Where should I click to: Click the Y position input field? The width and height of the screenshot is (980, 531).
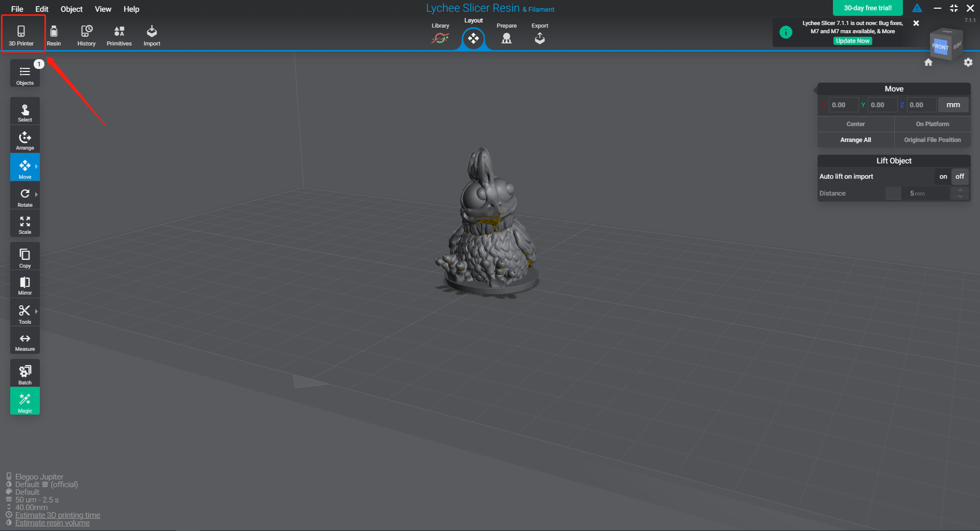tap(881, 105)
